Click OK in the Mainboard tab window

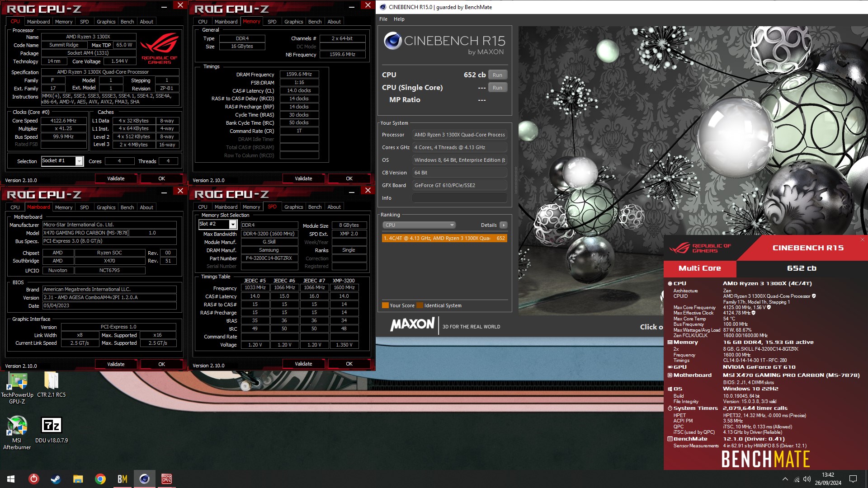(161, 364)
